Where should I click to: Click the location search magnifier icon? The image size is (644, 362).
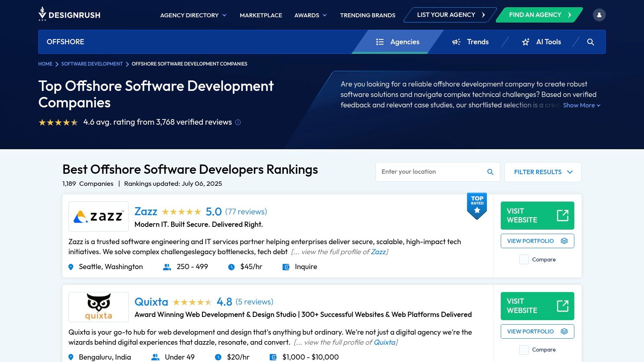pyautogui.click(x=490, y=172)
